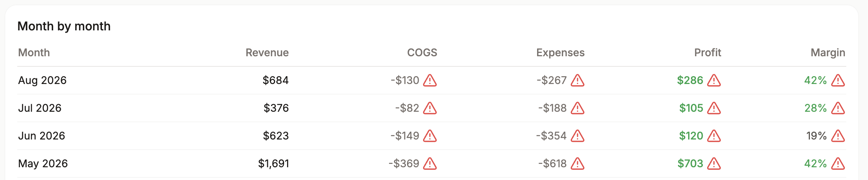Click the warning triangle beside -$354 expenses

(x=578, y=136)
